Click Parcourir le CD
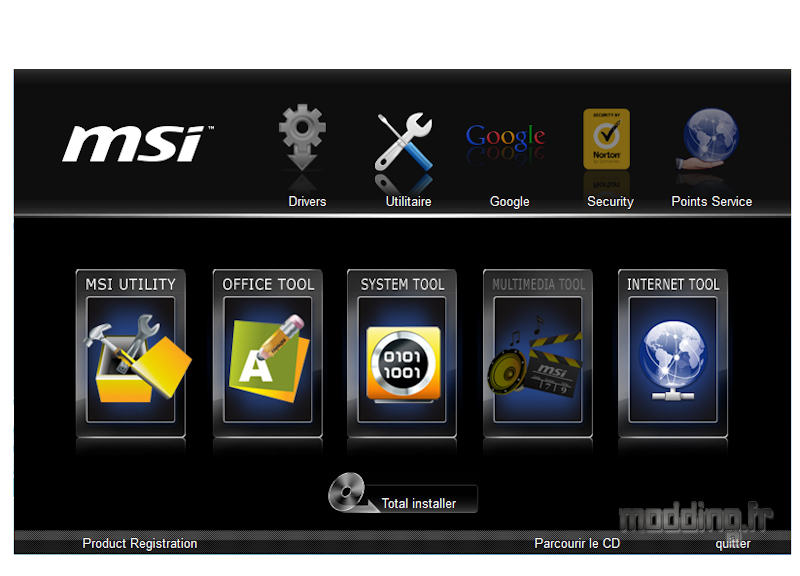The image size is (800, 576). [577, 543]
